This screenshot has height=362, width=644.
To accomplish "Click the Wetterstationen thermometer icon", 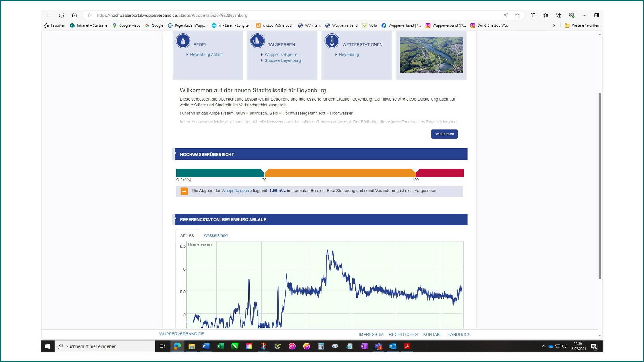I will pyautogui.click(x=332, y=41).
